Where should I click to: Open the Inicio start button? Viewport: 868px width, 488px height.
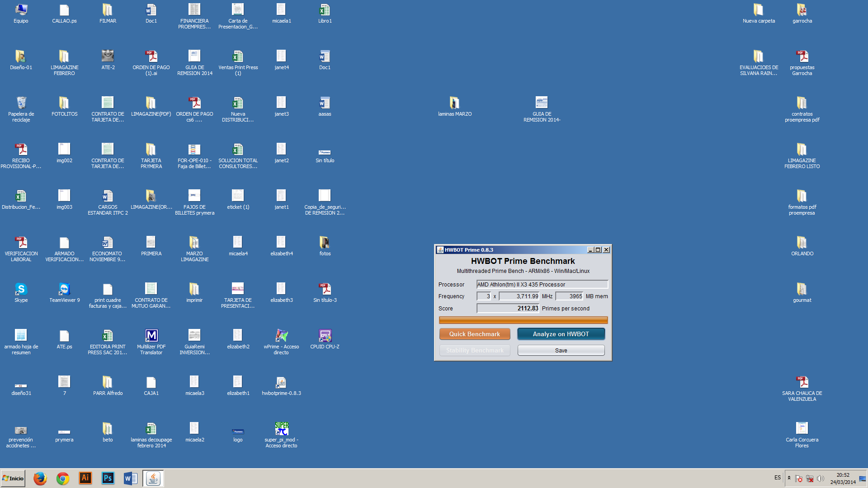(13, 478)
